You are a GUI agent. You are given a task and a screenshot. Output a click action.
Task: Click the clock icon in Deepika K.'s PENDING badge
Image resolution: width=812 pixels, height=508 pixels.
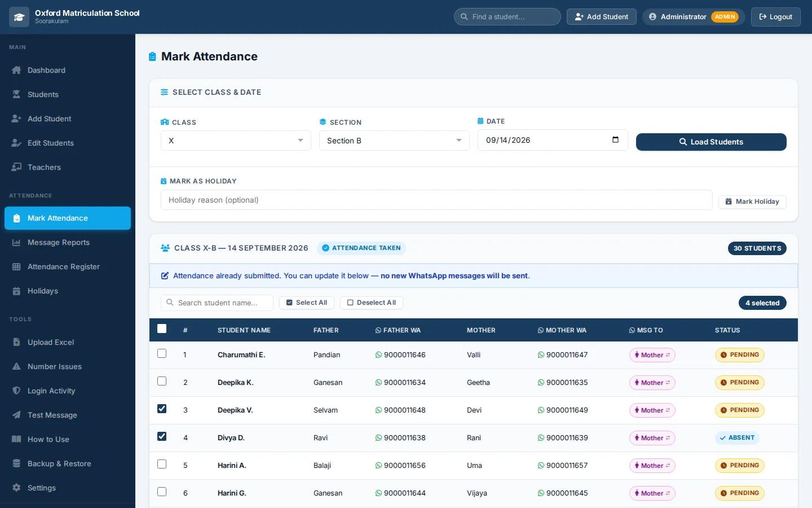723,383
